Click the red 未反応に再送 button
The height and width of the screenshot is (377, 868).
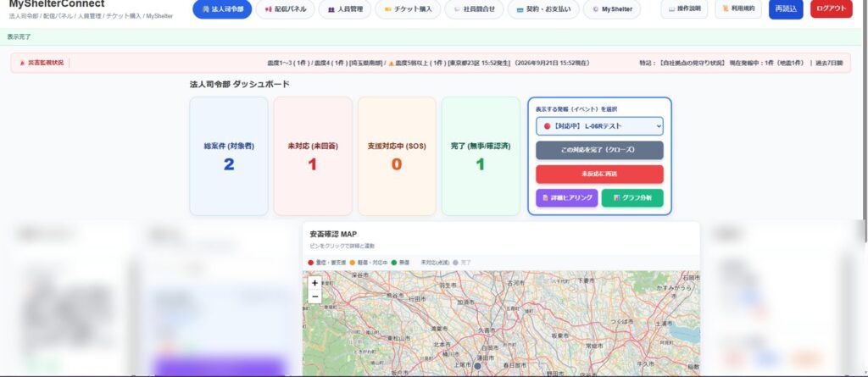(599, 174)
